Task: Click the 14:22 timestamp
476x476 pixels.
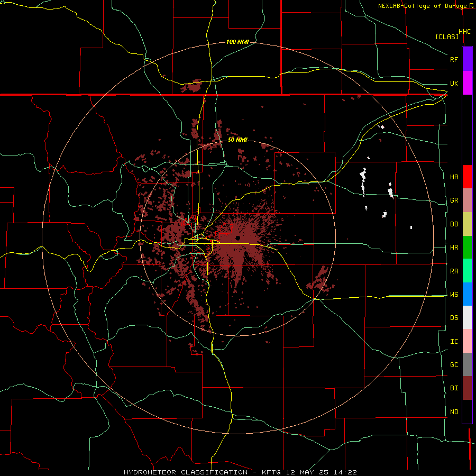Action: click(345, 472)
